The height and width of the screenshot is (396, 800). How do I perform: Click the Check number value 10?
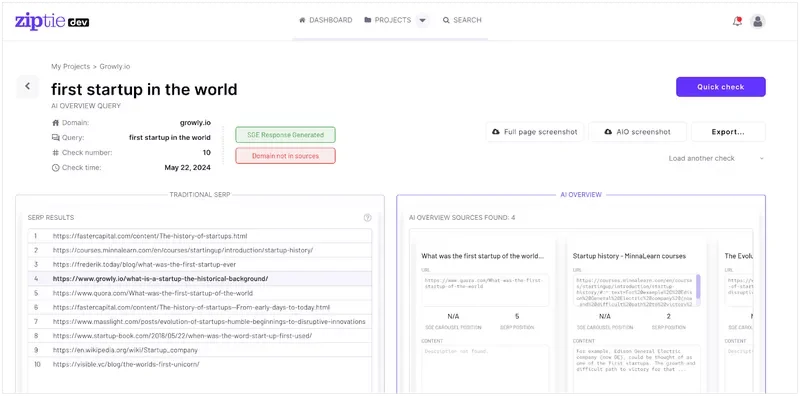point(207,153)
